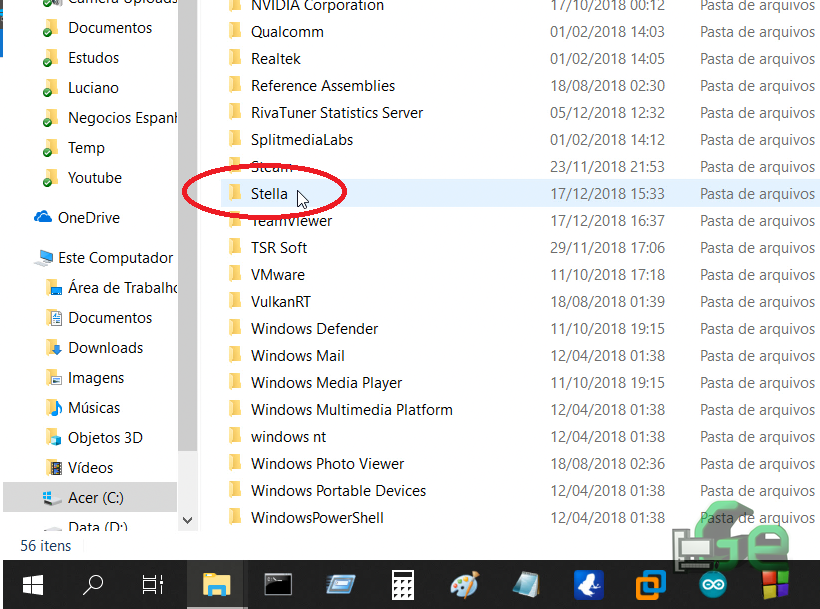
Task: Select the Stella folder name
Action: (x=269, y=194)
